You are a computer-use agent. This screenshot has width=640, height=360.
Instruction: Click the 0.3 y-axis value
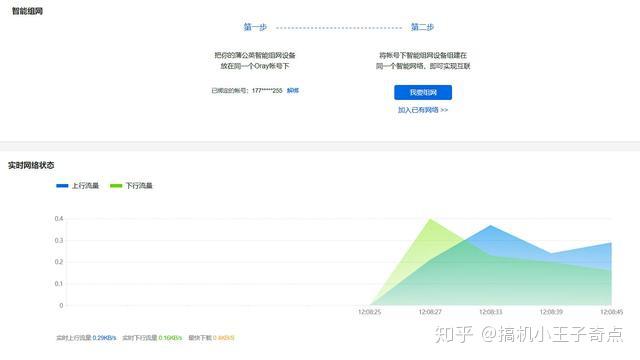tap(59, 240)
